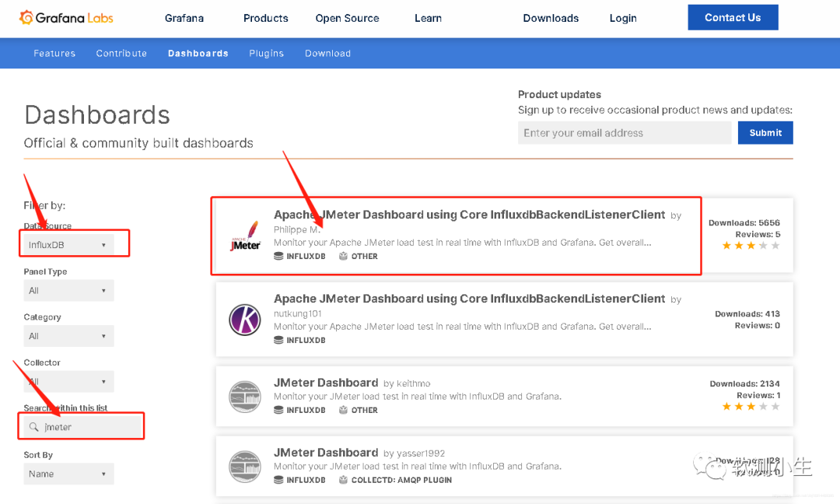
Task: Open the JMeter feather logo thumbnail
Action: tap(245, 236)
